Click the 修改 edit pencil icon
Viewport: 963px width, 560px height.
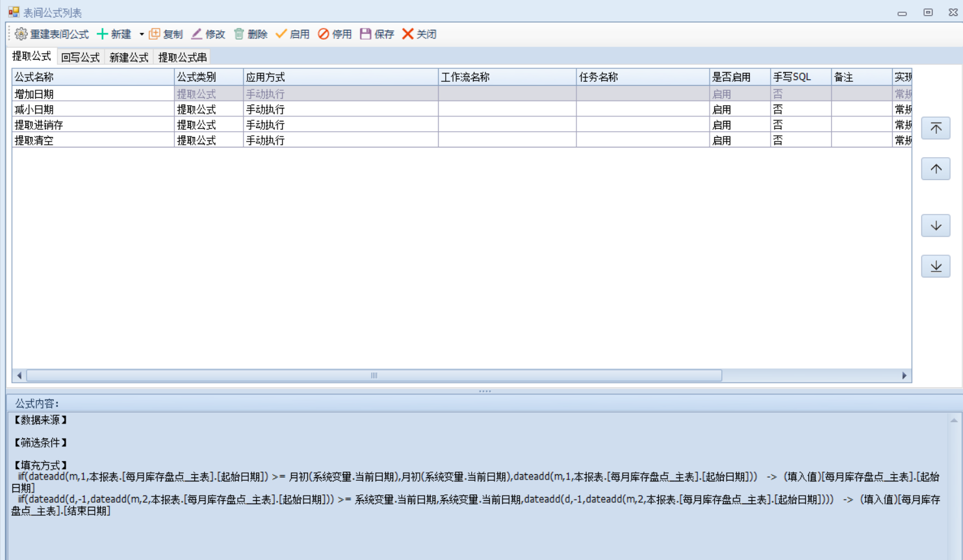(197, 34)
